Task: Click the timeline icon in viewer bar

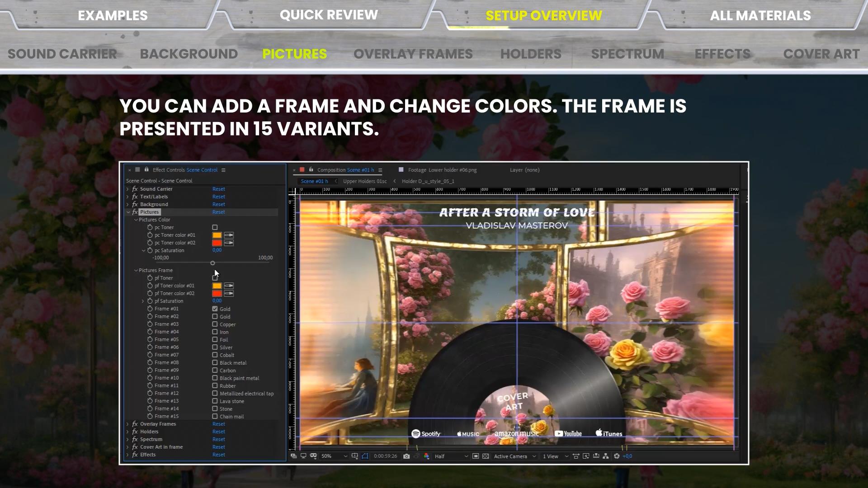Action: pos(596,456)
